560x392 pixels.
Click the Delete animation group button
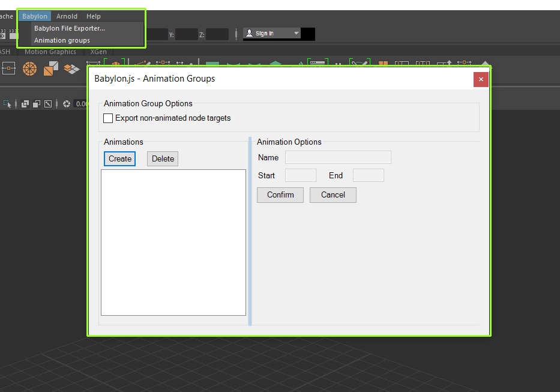[163, 158]
